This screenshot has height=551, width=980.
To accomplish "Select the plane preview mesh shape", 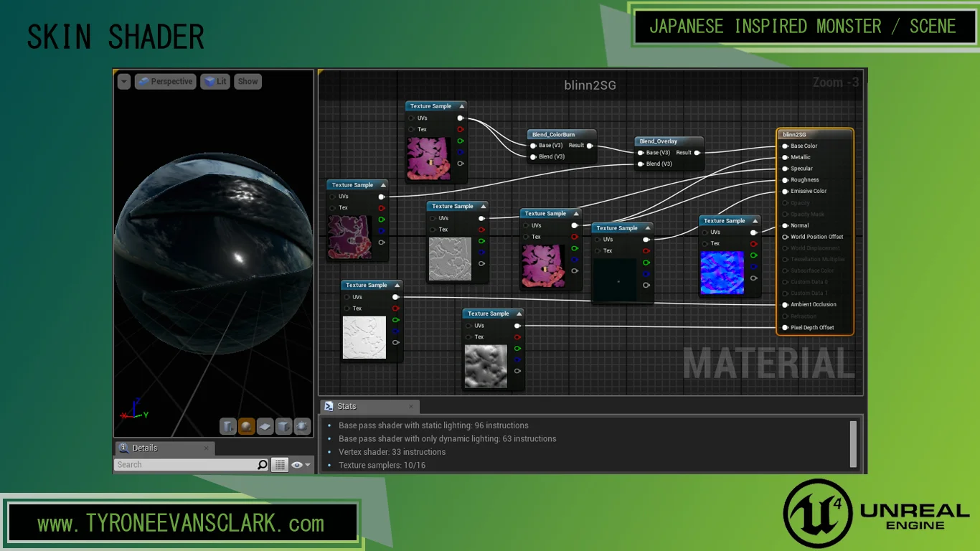I will [x=265, y=426].
